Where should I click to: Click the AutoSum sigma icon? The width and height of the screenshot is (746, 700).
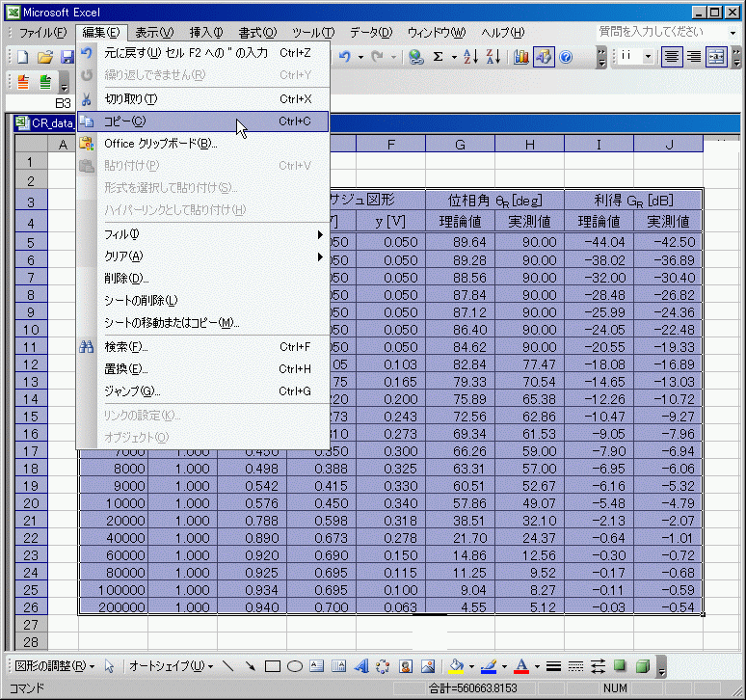(439, 57)
